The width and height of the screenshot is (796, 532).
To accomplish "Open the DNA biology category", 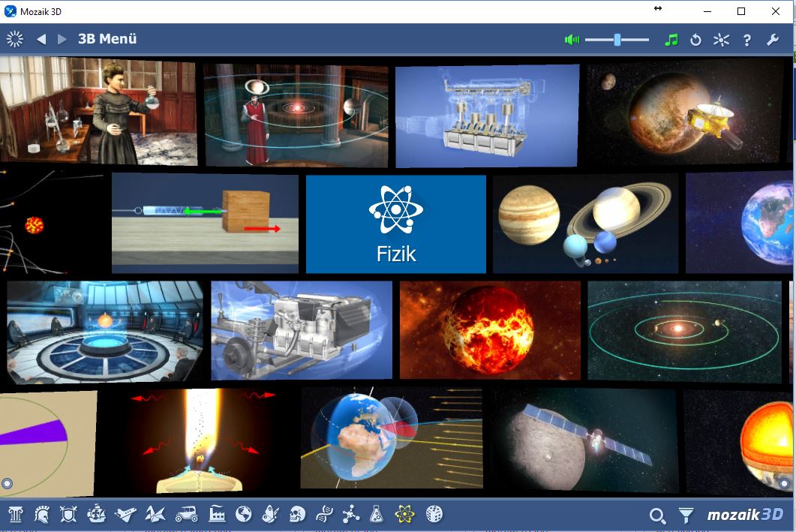I will 324,514.
